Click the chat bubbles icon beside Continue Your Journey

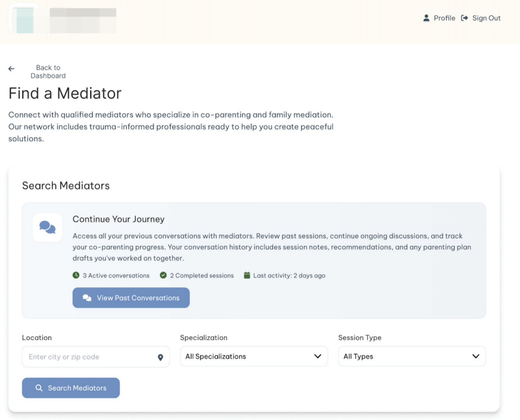point(47,227)
